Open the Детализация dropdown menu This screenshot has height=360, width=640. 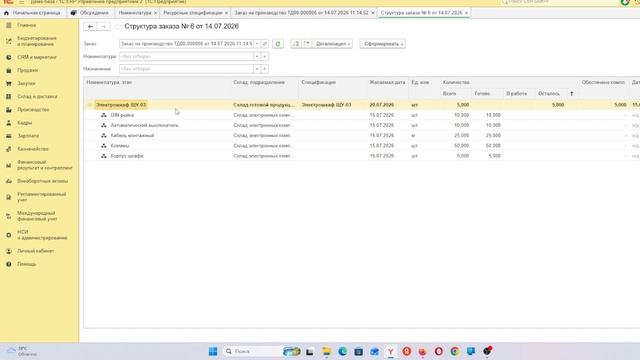tap(333, 44)
